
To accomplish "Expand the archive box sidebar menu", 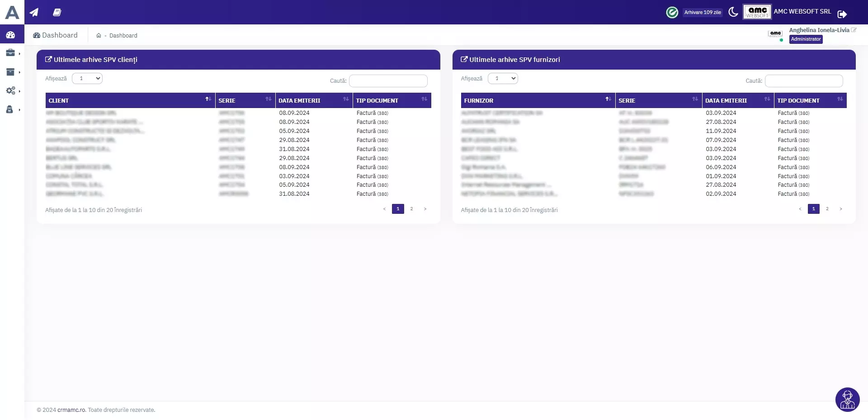I will pos(10,72).
